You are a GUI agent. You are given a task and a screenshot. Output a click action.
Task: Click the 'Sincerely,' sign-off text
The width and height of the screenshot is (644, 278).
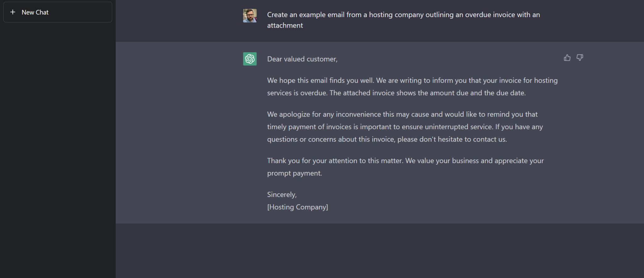pos(282,195)
